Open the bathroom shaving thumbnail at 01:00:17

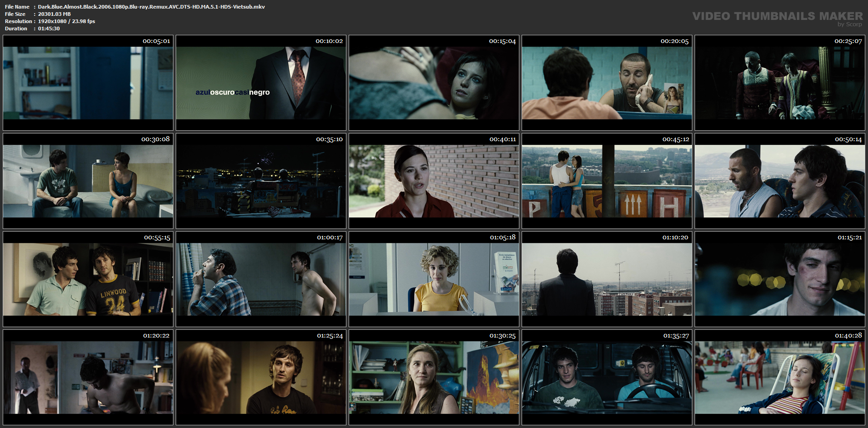(261, 279)
